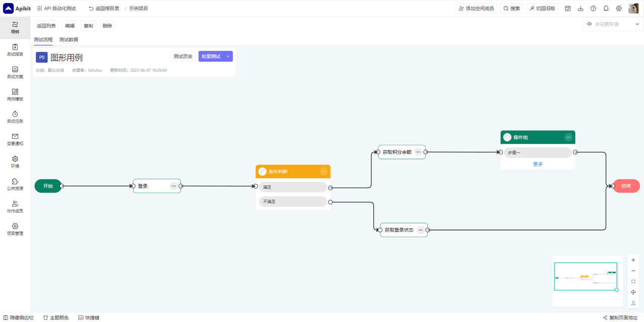Click the download icon in the header
Screen dimensions: 644x322
point(581,9)
